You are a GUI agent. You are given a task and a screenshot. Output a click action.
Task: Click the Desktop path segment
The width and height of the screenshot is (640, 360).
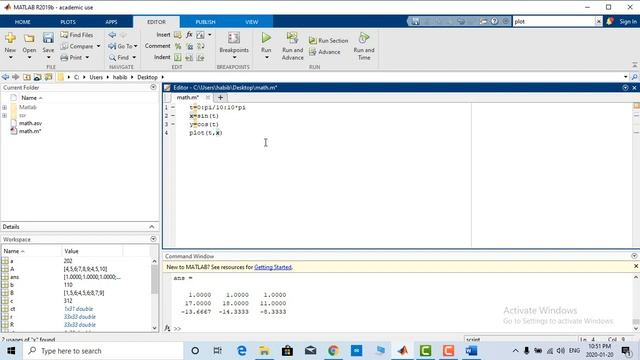[x=147, y=77]
